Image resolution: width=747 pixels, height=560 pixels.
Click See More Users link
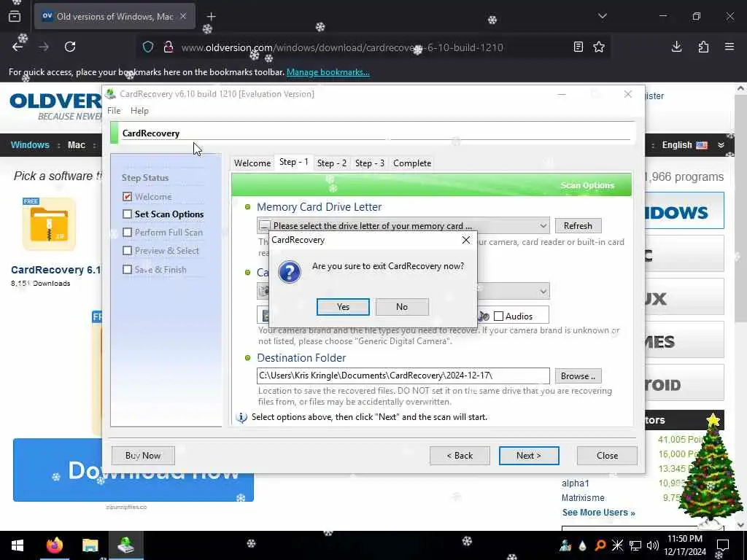pos(598,513)
